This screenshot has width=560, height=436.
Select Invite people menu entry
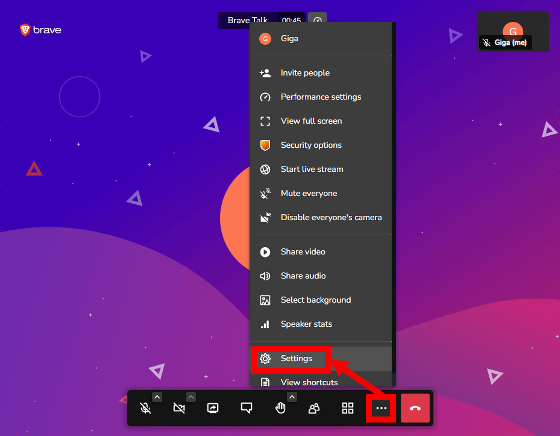[x=321, y=73]
